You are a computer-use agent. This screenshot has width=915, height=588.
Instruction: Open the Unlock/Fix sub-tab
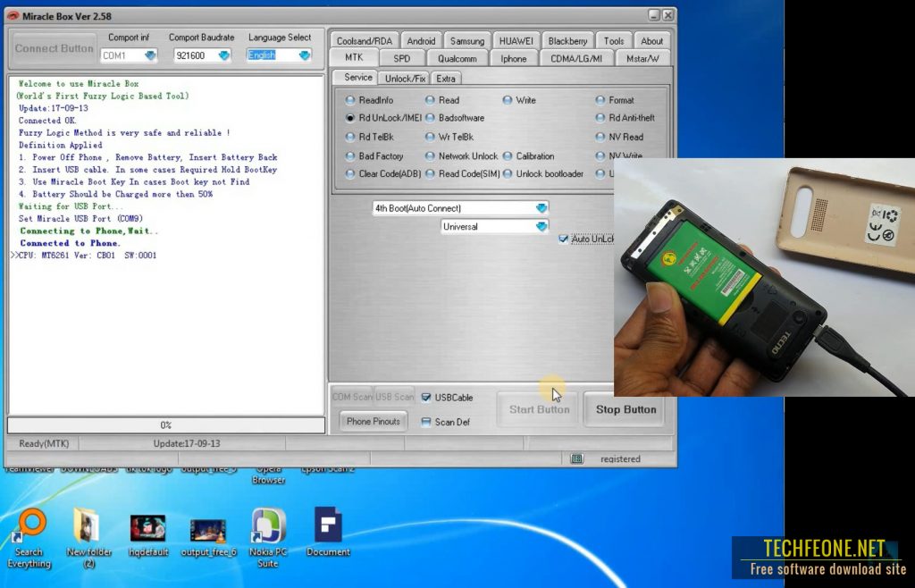coord(405,78)
